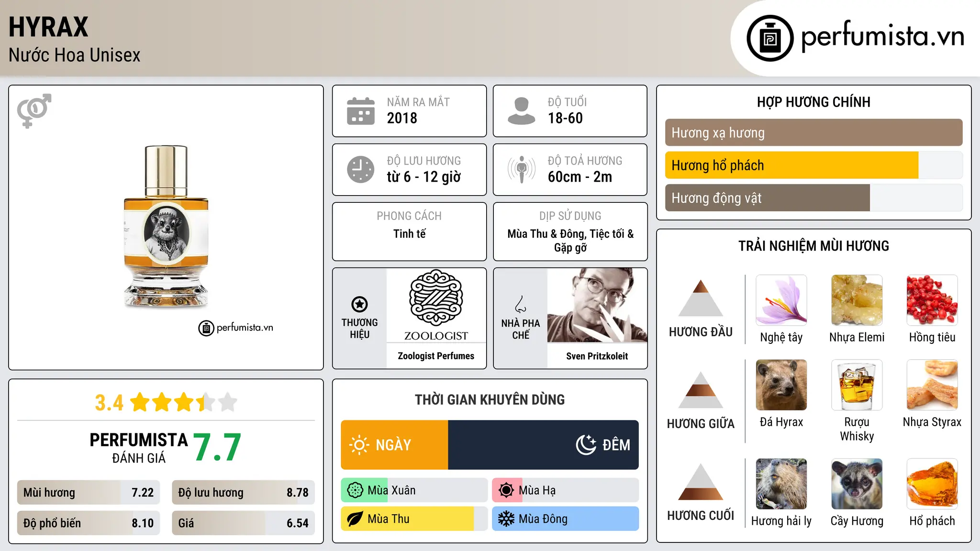Click the calendar icon beside Năm ra mắt

[x=361, y=111]
